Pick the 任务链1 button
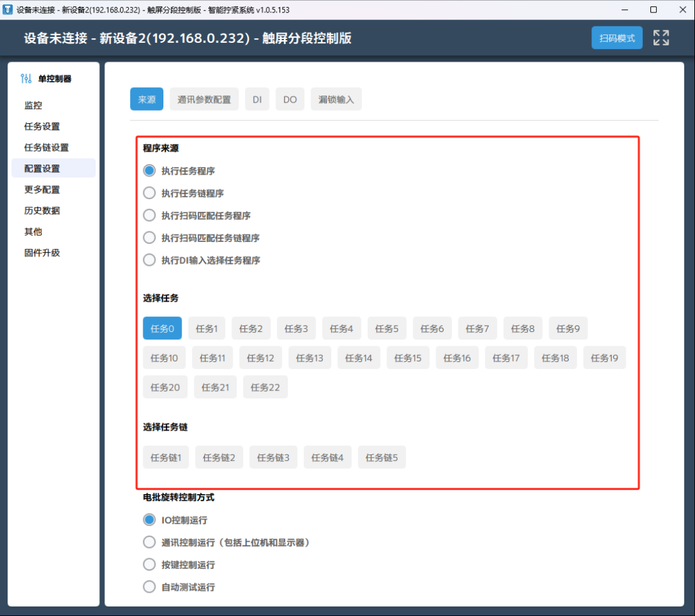This screenshot has width=695, height=616. (x=166, y=457)
